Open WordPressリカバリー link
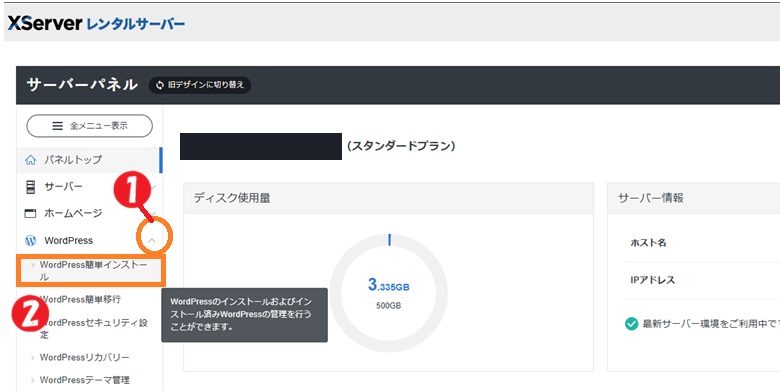Viewport: 780px width, 391px height. (85, 357)
